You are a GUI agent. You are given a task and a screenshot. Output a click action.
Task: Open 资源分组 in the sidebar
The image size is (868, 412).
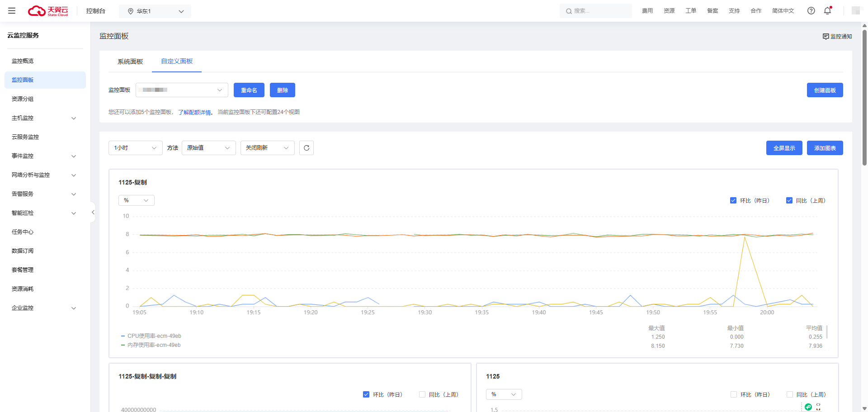click(23, 99)
